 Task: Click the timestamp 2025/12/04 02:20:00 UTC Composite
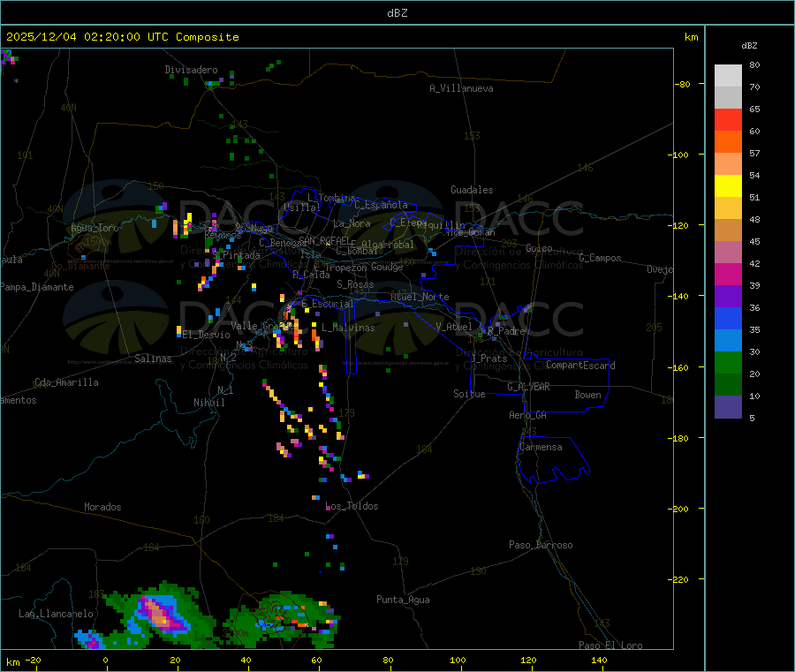122,37
